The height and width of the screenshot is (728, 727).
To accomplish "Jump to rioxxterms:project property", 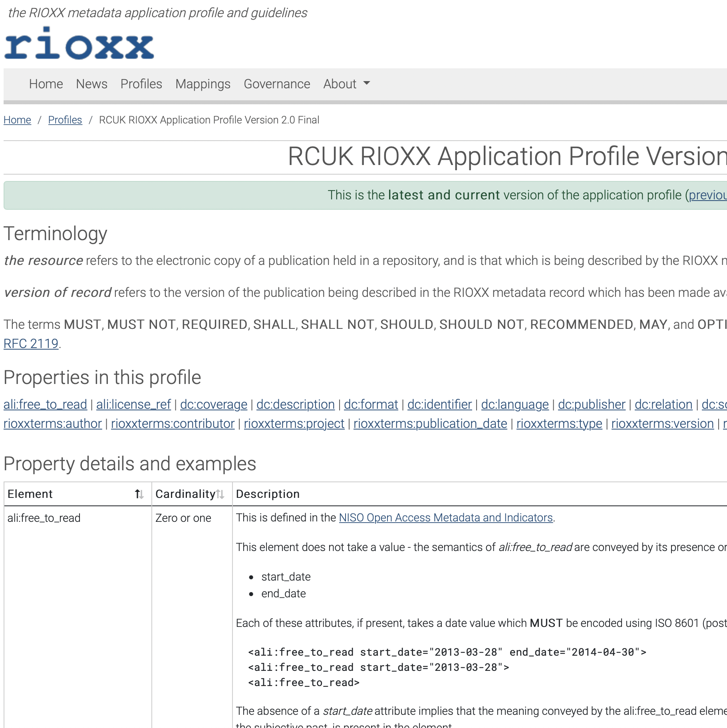I will [x=294, y=424].
